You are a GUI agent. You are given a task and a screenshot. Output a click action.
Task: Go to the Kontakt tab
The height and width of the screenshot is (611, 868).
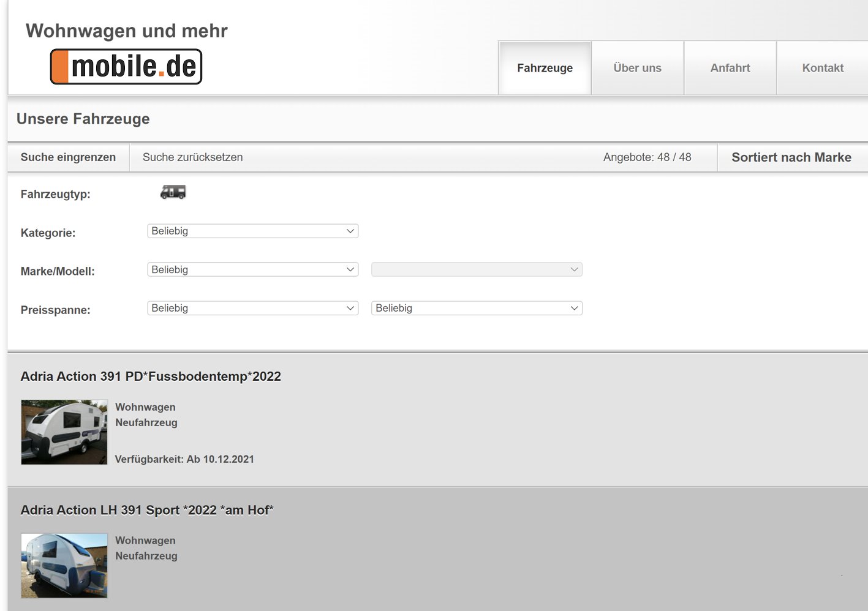[x=823, y=68]
